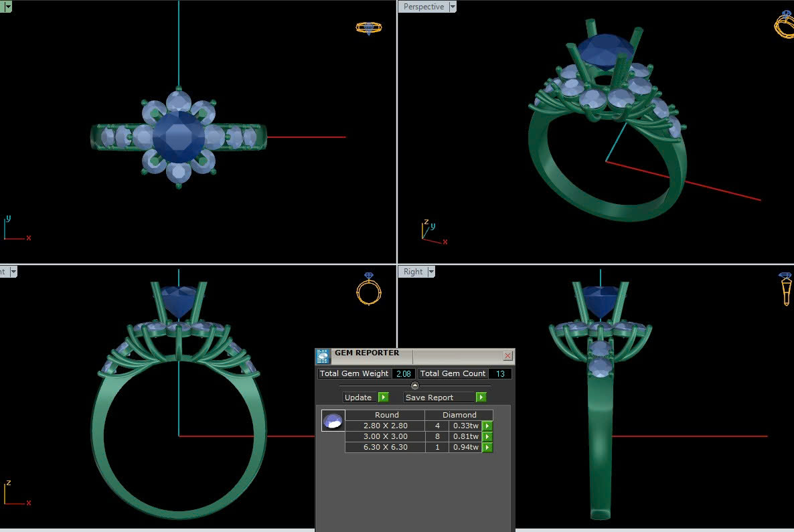Screen dimensions: 794x532
Task: Run the green Update arrow button
Action: pos(383,397)
